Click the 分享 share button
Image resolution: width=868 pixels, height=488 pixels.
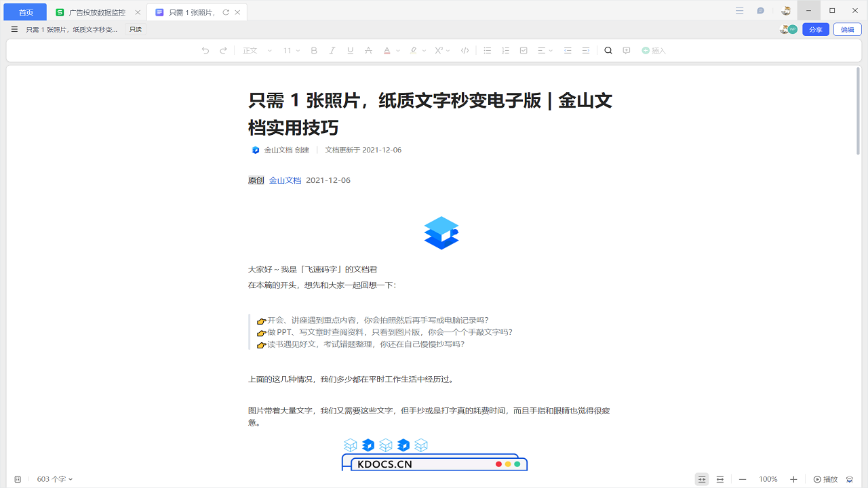(815, 29)
